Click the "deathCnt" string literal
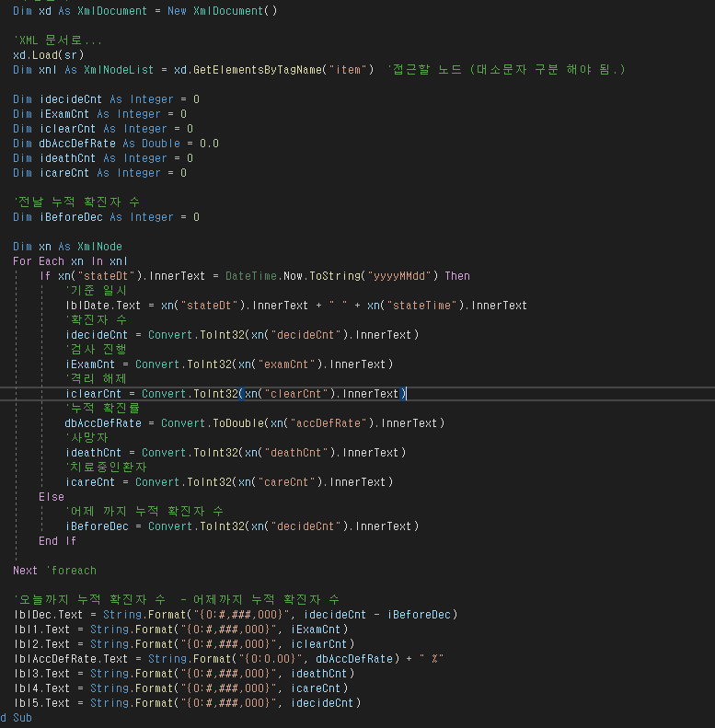 296,453
